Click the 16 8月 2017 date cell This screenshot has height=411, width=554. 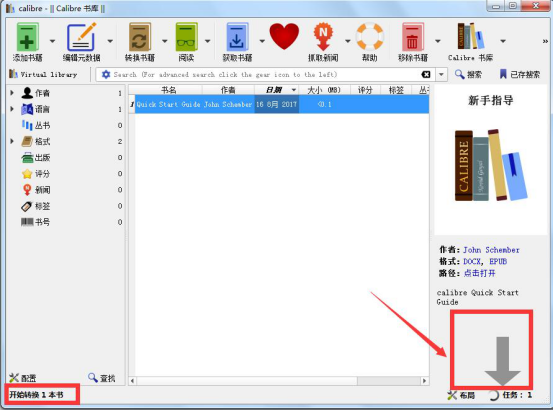(276, 104)
